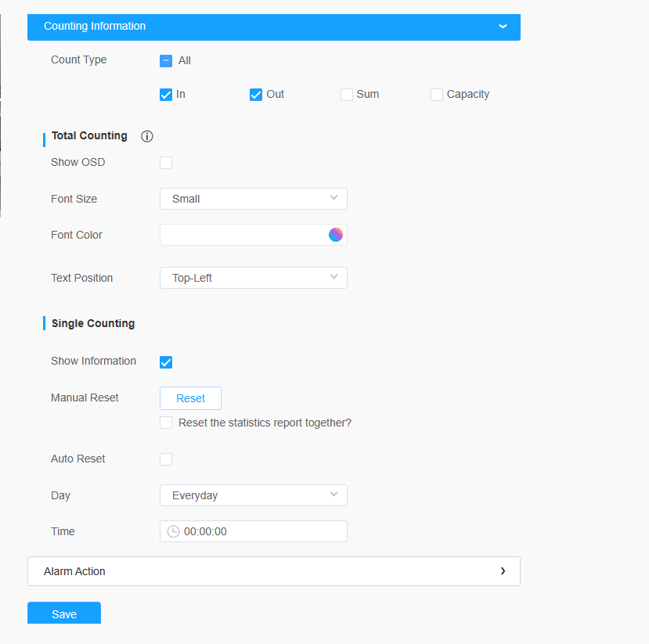This screenshot has height=644, width=649.
Task: Click the Save button
Action: click(64, 613)
